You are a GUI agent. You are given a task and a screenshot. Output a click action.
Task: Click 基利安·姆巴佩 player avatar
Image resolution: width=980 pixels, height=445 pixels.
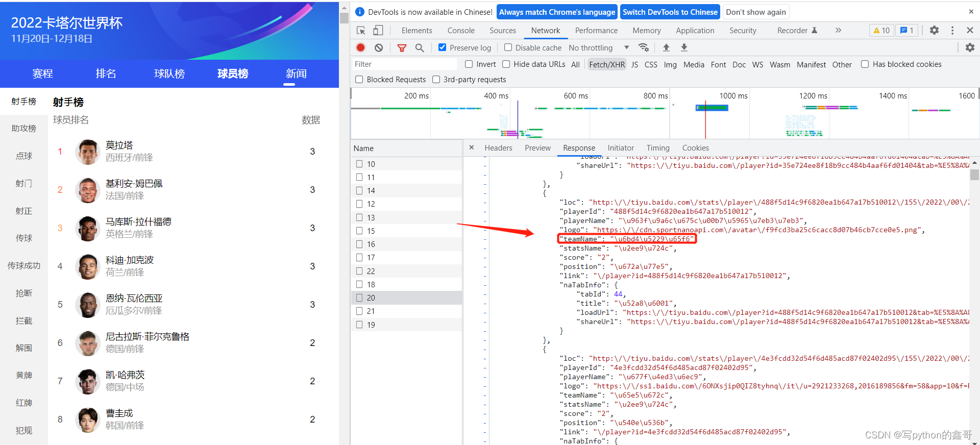tap(88, 190)
